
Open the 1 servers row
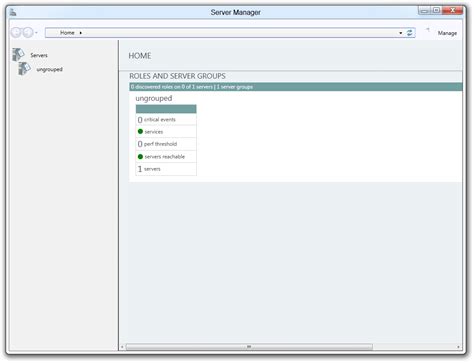166,169
